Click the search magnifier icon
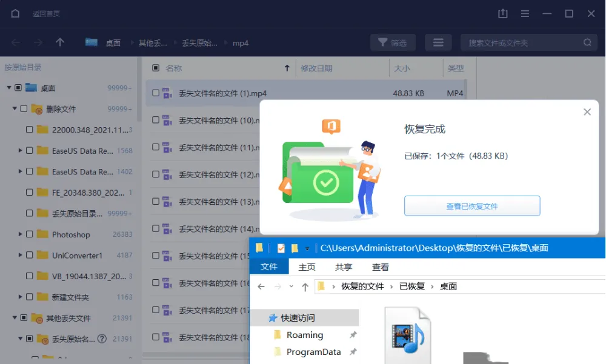 point(586,43)
